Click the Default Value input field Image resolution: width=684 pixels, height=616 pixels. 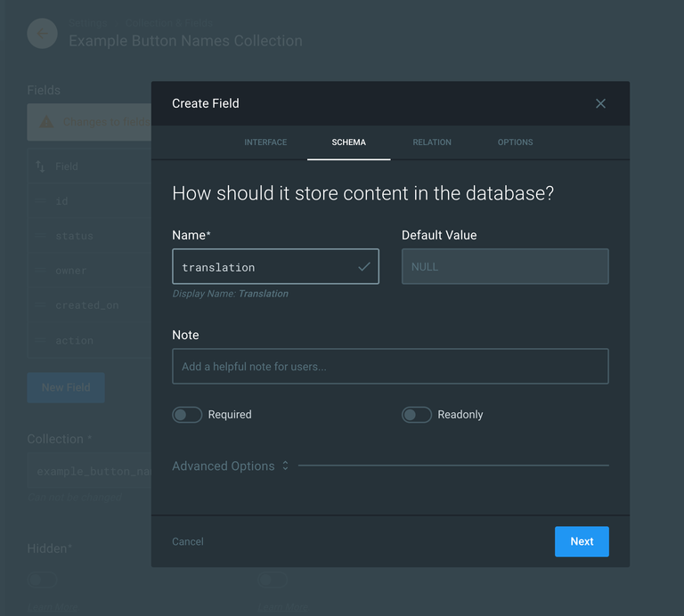[x=505, y=266]
